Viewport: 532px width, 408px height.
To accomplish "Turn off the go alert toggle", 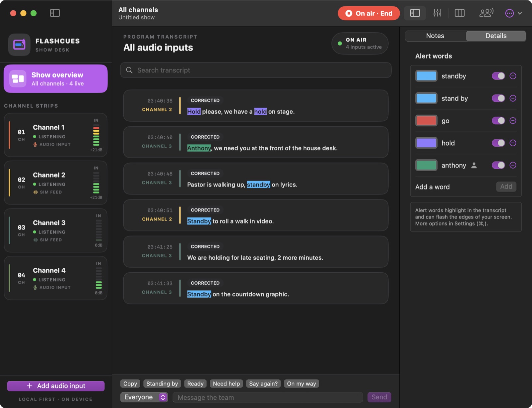I will [x=498, y=121].
